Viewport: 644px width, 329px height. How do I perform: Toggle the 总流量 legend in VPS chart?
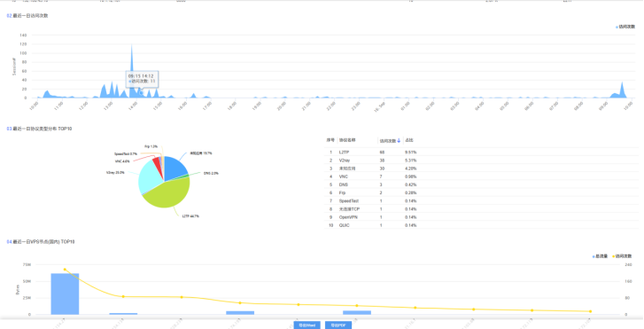[600, 256]
